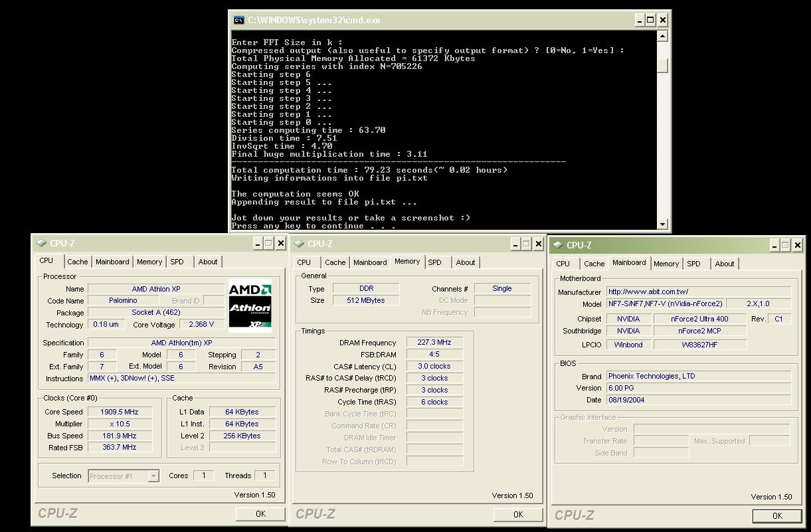
Task: Click the FSB:DRAM value 4:5
Action: click(x=435, y=354)
